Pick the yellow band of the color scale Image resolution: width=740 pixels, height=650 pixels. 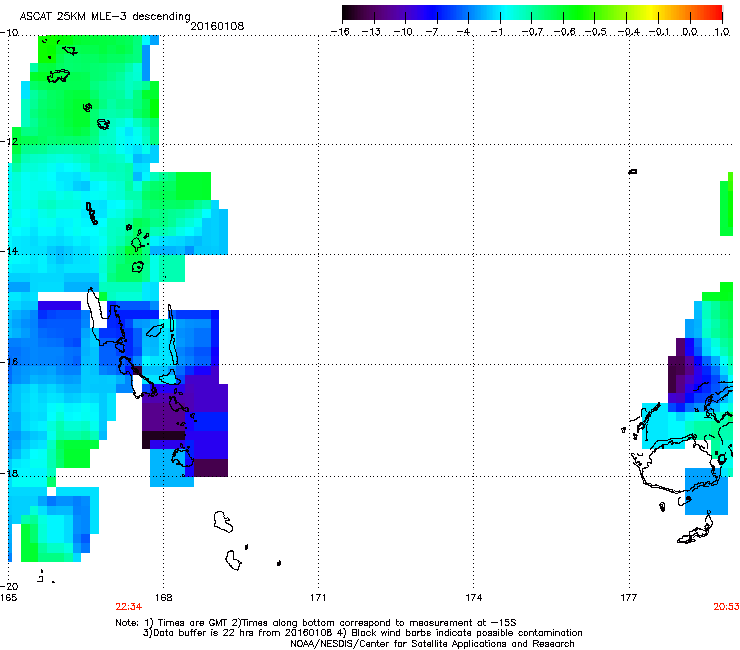pos(651,13)
